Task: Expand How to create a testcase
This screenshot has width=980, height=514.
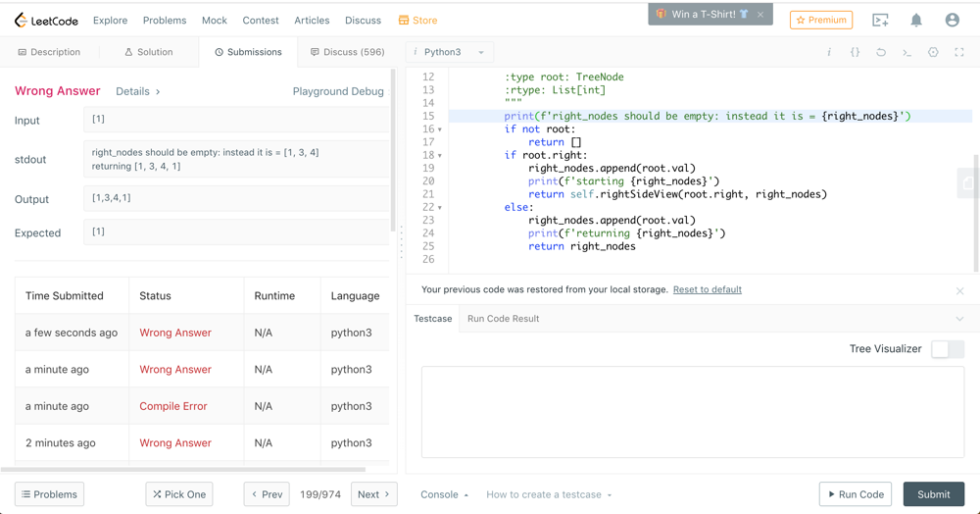Action: (549, 494)
